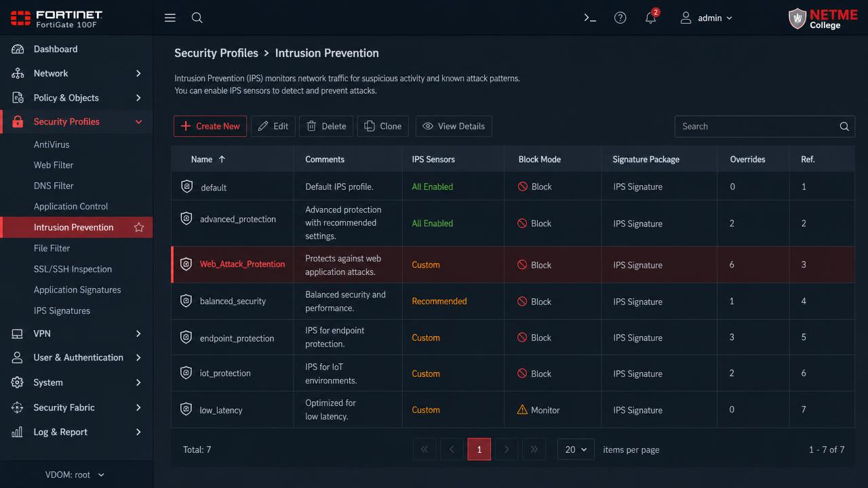
Task: Click the Overrides column header
Action: [x=747, y=159]
